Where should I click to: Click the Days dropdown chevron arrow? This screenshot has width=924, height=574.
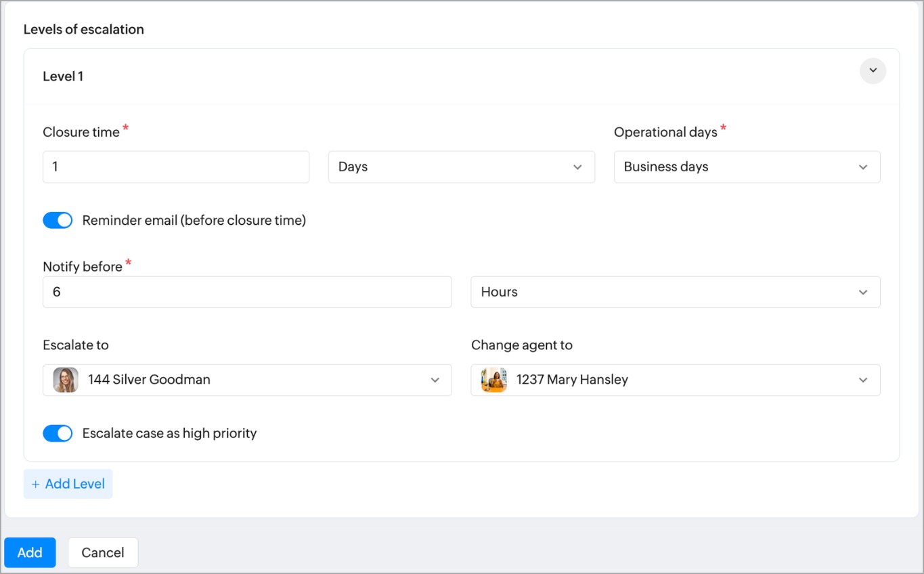coord(577,167)
